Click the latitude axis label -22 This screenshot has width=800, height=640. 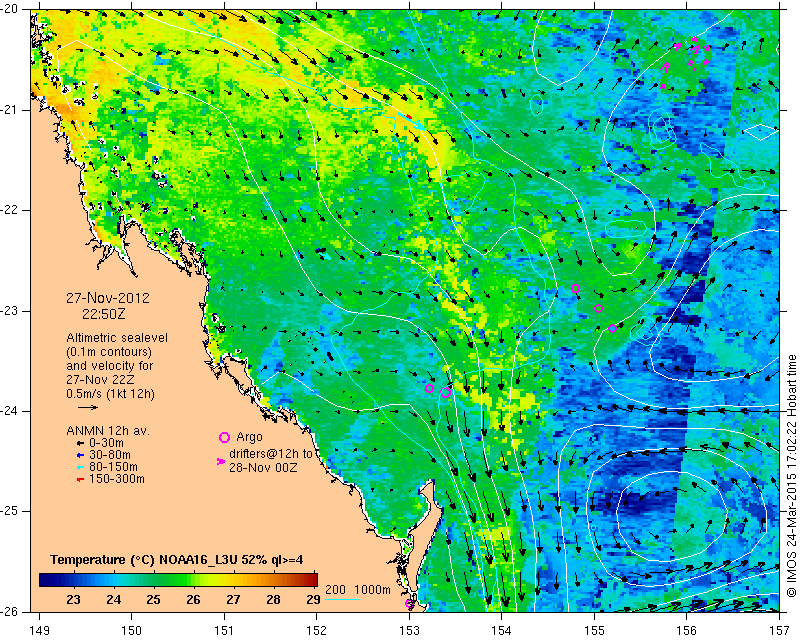[11, 210]
